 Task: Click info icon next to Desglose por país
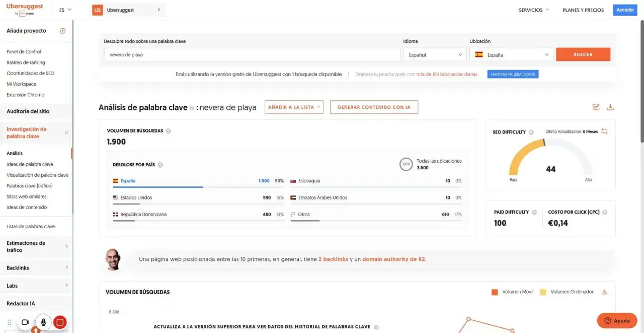(x=160, y=165)
